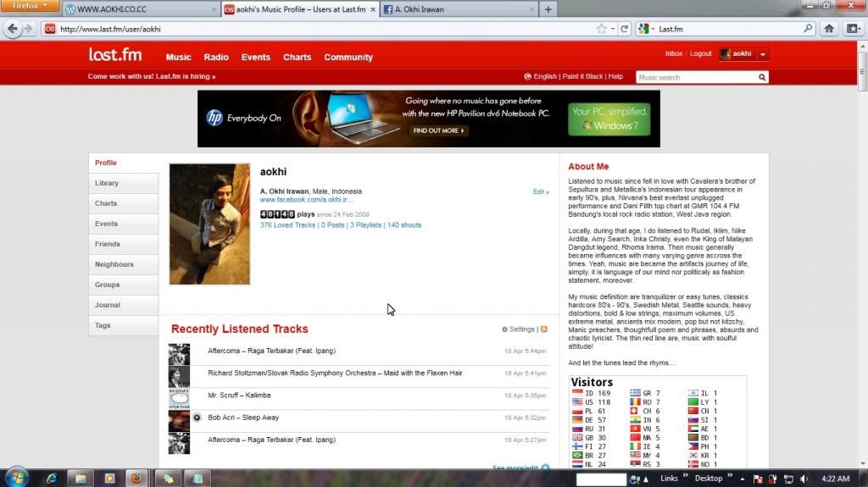Focus the Music search input field
This screenshot has height=487, width=868.
(x=697, y=77)
